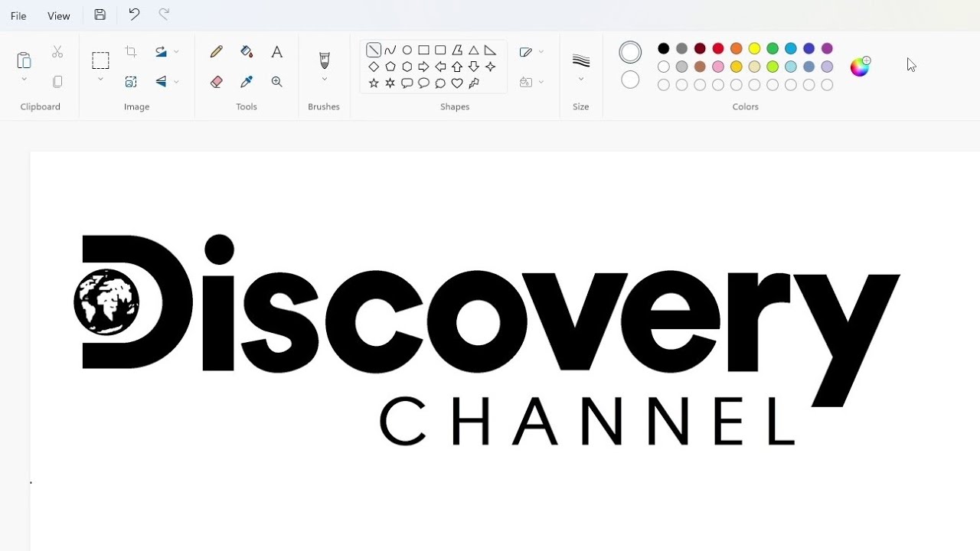The height and width of the screenshot is (551, 980).
Task: Select the Text tool
Action: point(277,52)
